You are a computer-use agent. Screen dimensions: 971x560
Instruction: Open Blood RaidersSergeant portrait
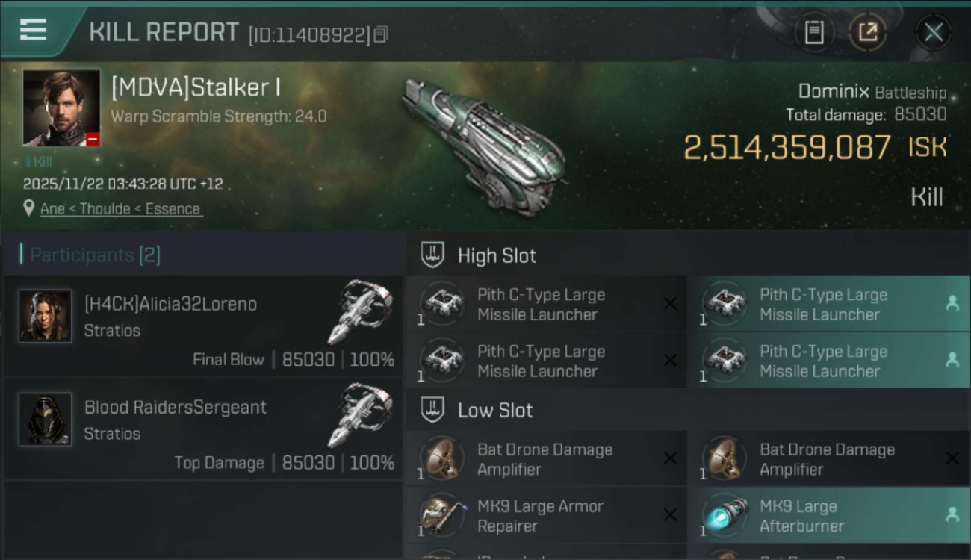[46, 420]
